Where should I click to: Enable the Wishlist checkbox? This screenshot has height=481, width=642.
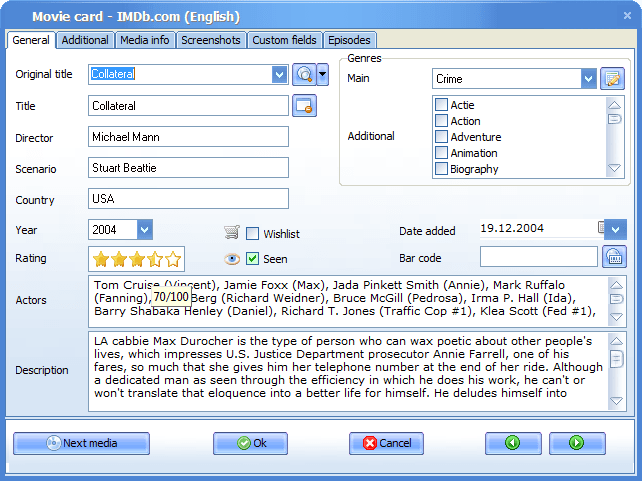tap(253, 233)
